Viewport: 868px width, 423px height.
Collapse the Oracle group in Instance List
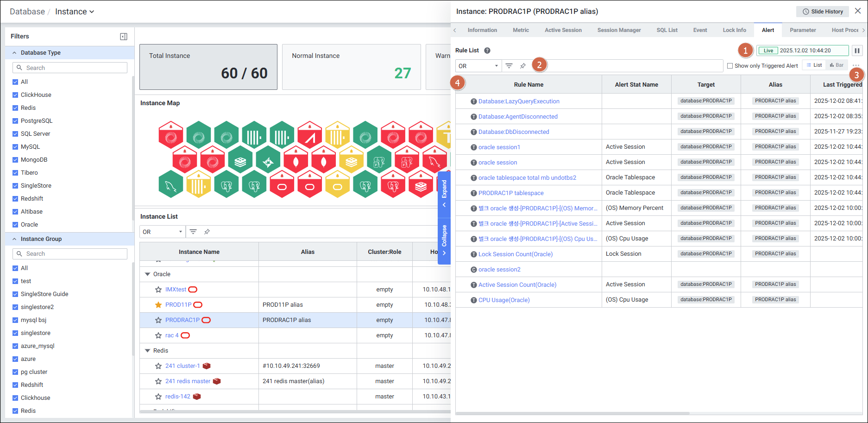pos(148,274)
